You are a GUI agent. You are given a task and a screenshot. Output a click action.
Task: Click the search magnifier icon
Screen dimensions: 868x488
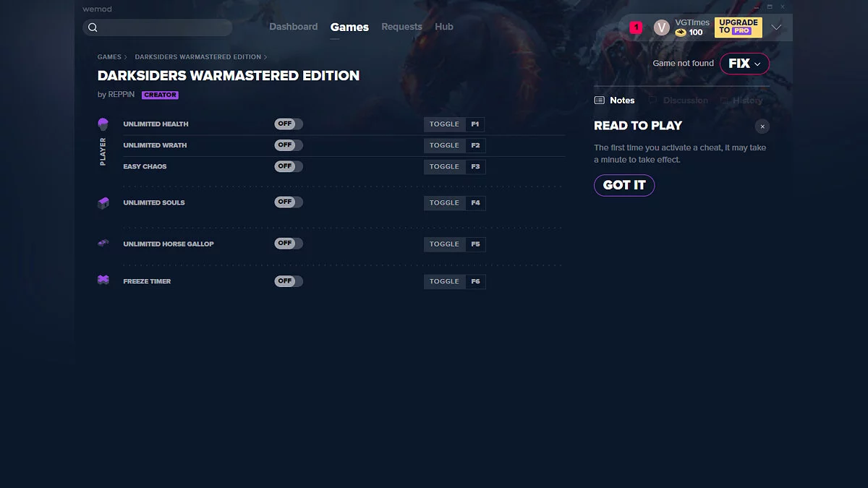pyautogui.click(x=93, y=27)
